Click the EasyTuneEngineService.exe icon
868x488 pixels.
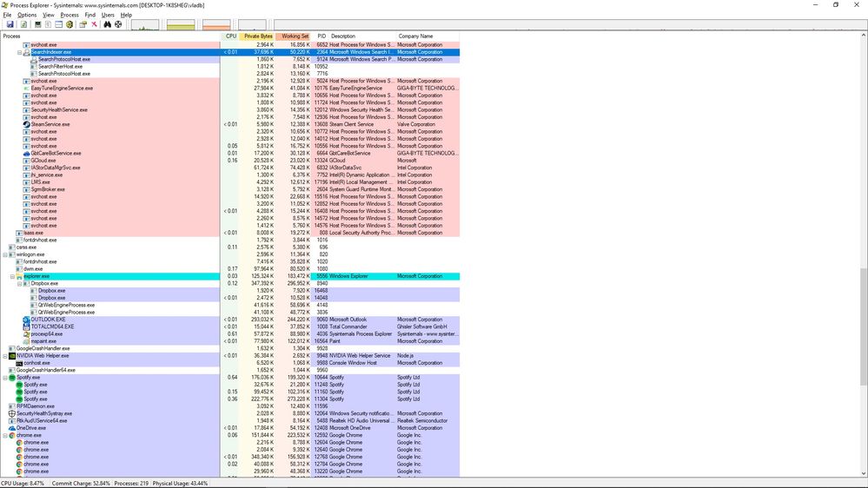[26, 88]
